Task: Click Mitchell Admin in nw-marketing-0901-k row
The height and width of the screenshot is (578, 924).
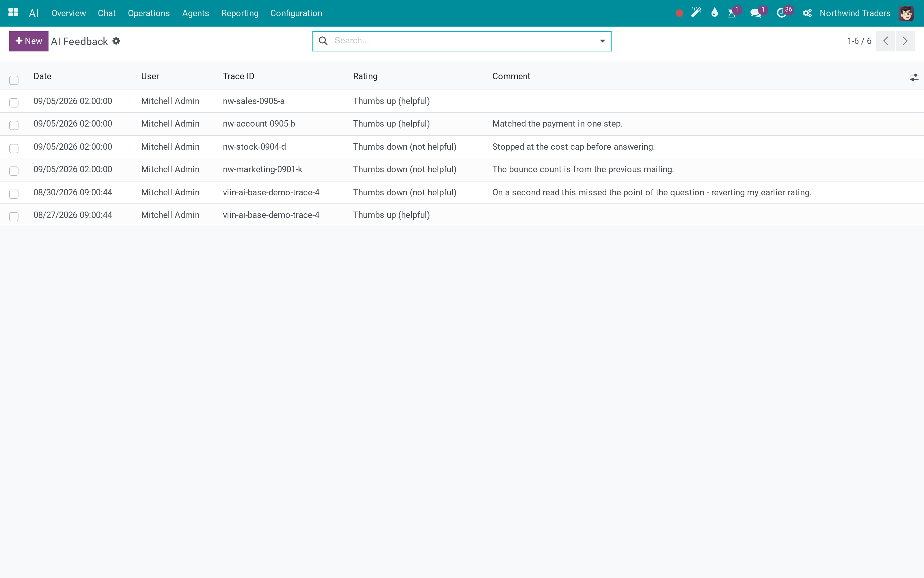Action: tap(170, 169)
